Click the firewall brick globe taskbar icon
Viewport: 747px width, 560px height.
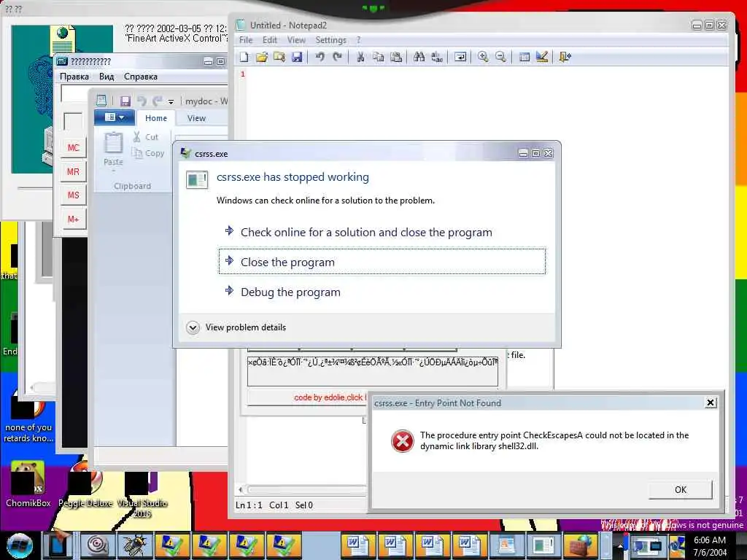click(580, 545)
